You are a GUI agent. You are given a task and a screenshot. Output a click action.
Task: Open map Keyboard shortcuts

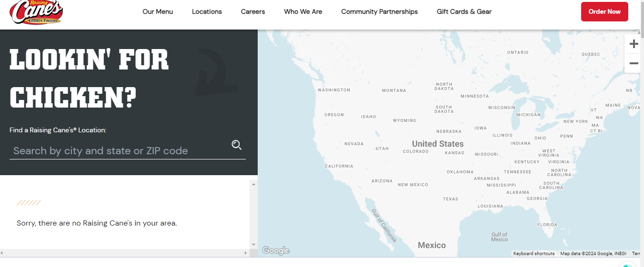pyautogui.click(x=533, y=254)
